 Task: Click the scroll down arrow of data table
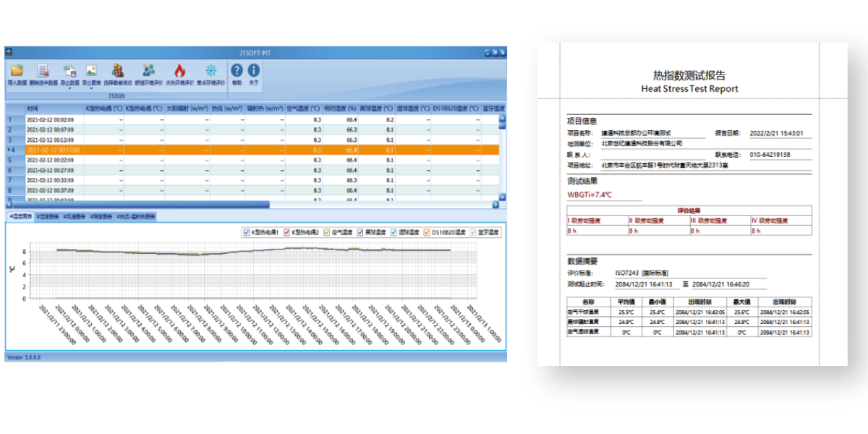pos(503,196)
